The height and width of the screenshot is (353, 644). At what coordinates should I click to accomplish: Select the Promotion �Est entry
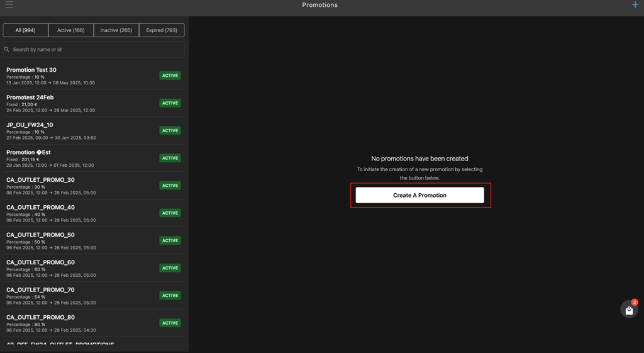click(x=94, y=158)
